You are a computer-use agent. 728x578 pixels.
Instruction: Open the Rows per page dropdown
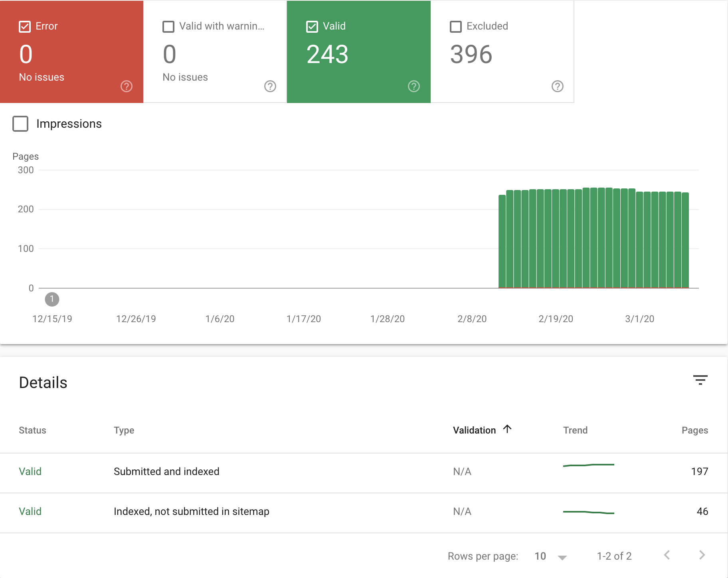pyautogui.click(x=551, y=556)
